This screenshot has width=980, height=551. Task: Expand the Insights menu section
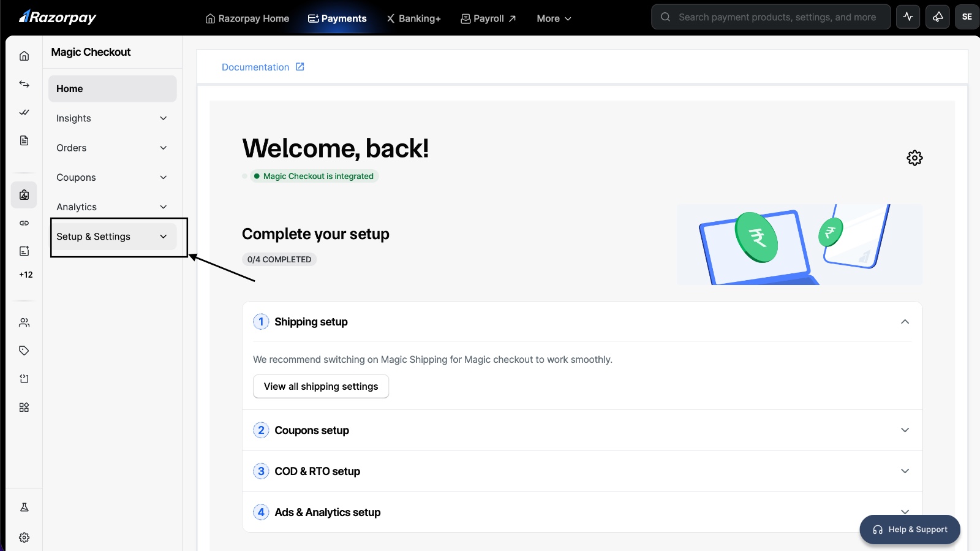tap(112, 118)
